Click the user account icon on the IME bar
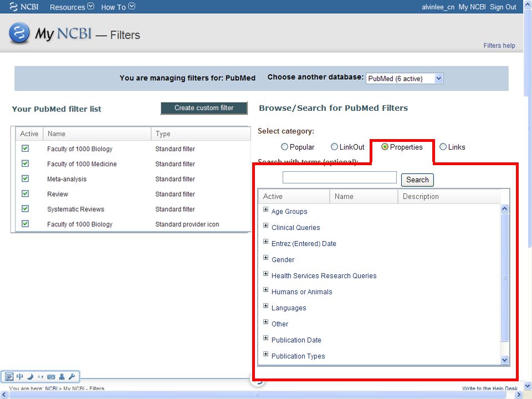The width and height of the screenshot is (532, 399). click(62, 377)
